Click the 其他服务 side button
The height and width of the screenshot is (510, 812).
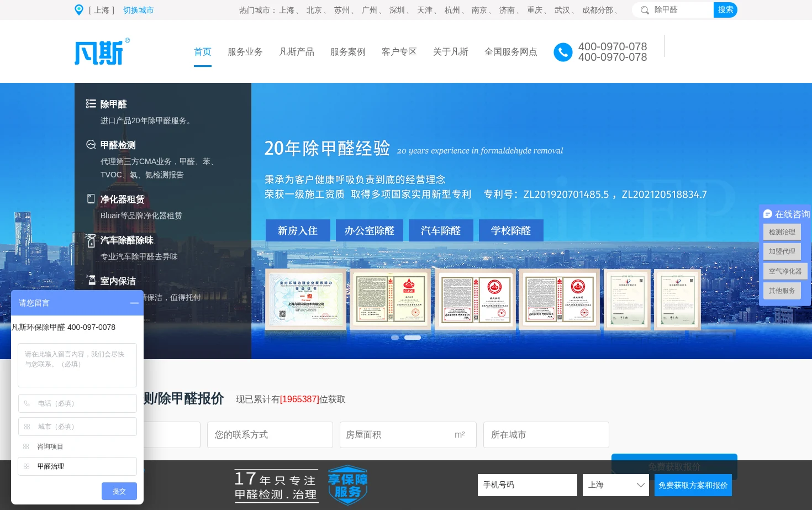(782, 291)
